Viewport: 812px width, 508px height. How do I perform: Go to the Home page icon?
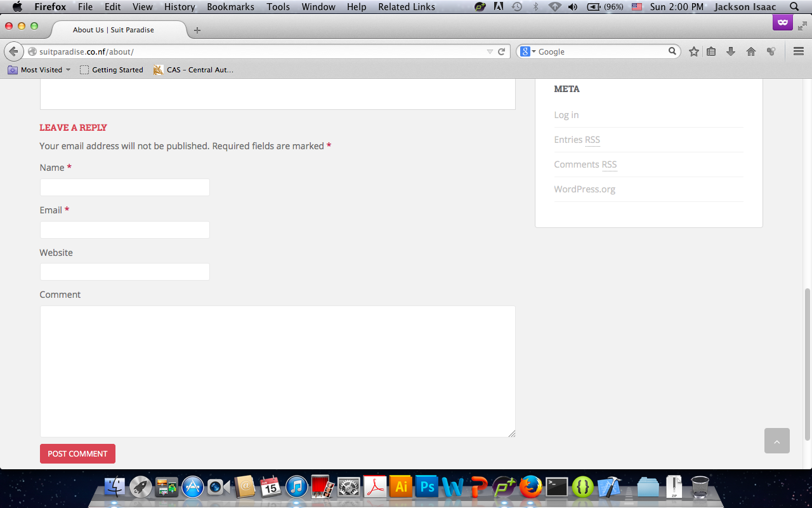[751, 51]
